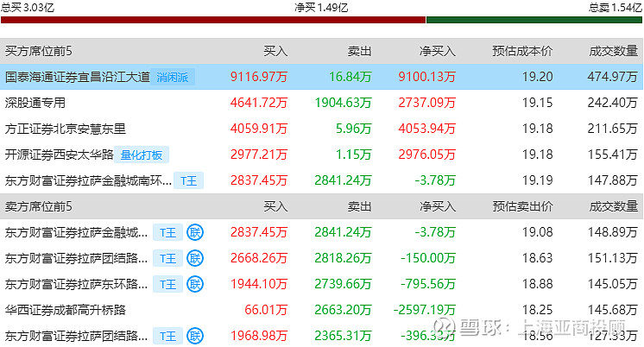
Task: Click the 量化打板 tag beside 开源证券西安太华路
Action: pos(142,155)
